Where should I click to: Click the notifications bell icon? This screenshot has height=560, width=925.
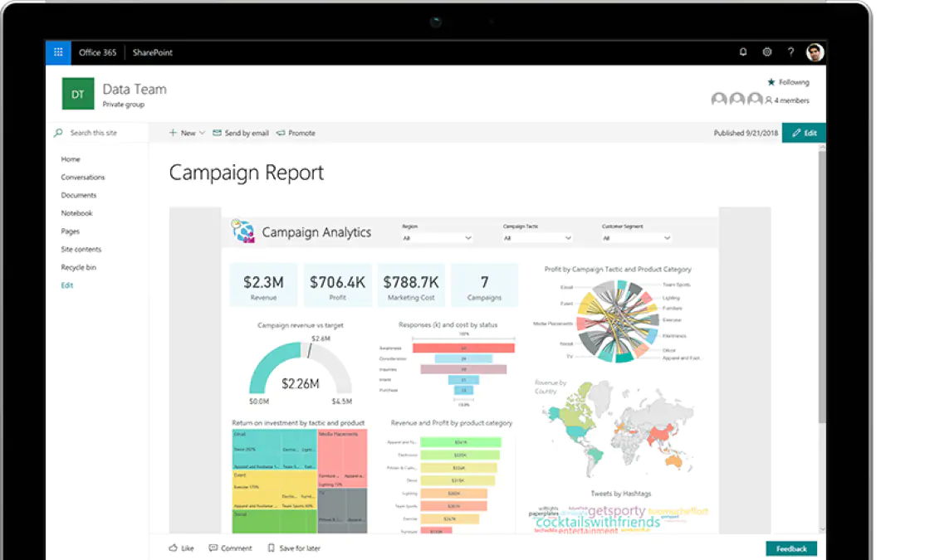click(x=743, y=52)
